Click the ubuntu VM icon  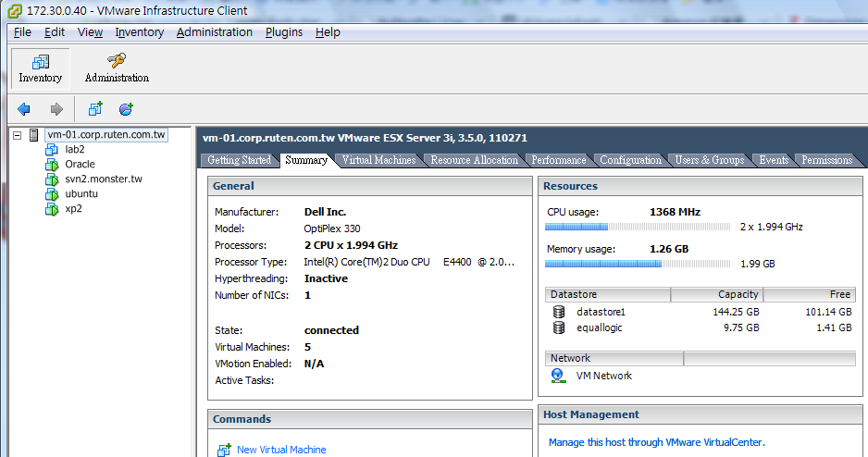click(52, 194)
